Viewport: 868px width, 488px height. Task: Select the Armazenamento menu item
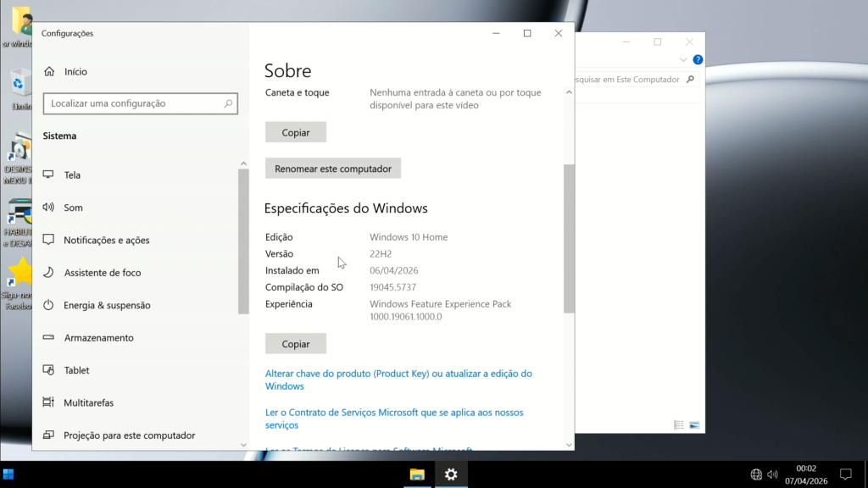98,338
